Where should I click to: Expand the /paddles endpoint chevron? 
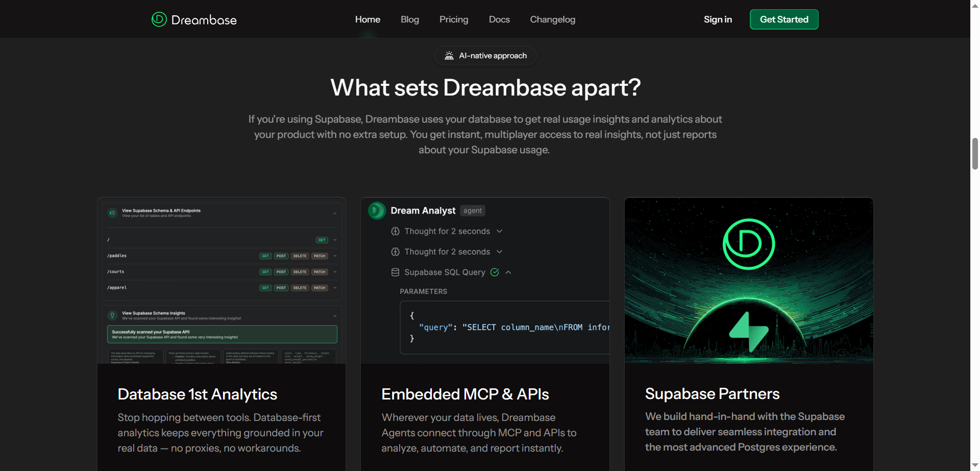point(335,255)
